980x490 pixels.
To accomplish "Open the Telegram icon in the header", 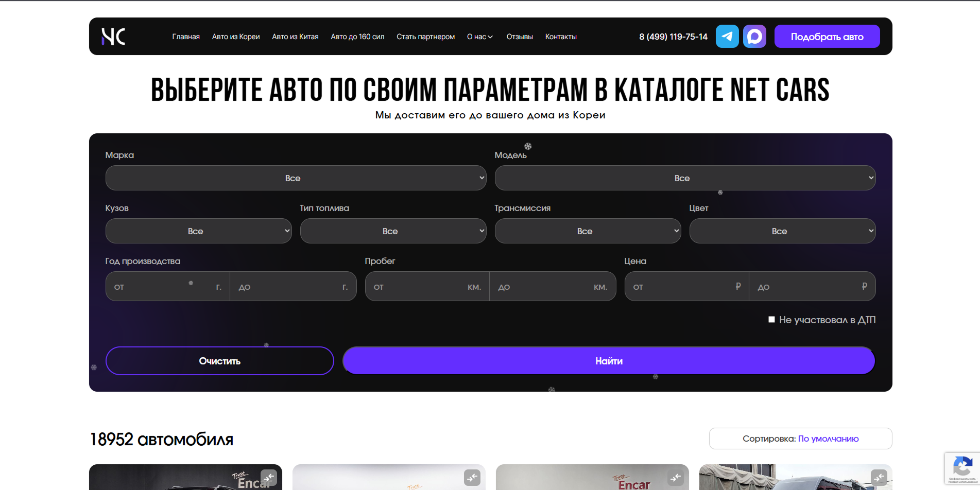I will click(727, 36).
